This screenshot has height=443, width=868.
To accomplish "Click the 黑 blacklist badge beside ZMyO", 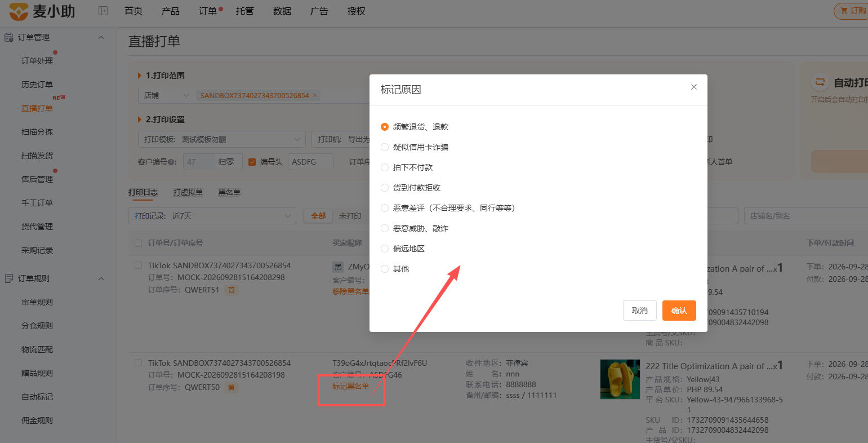I will click(338, 267).
